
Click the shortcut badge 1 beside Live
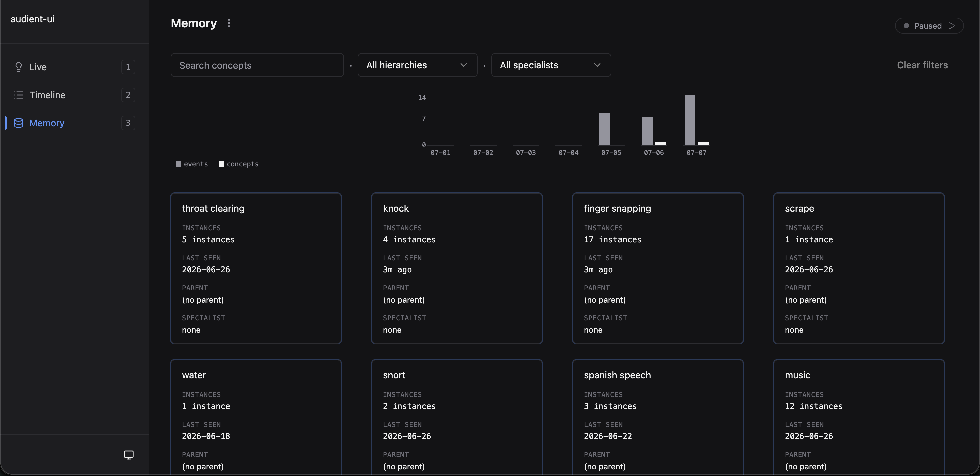[128, 67]
